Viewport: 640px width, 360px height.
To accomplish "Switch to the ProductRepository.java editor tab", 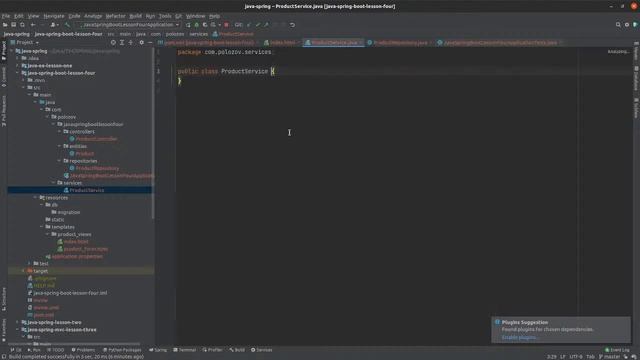I will [x=400, y=42].
